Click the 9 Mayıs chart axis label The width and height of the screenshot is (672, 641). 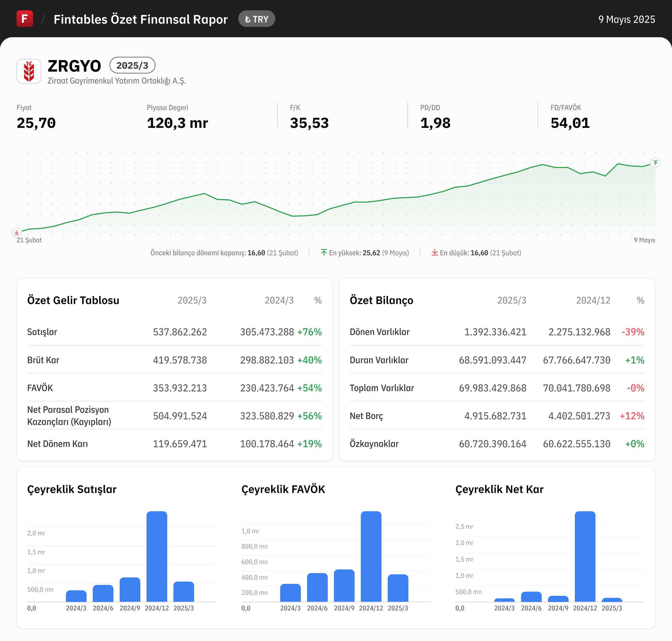(644, 240)
